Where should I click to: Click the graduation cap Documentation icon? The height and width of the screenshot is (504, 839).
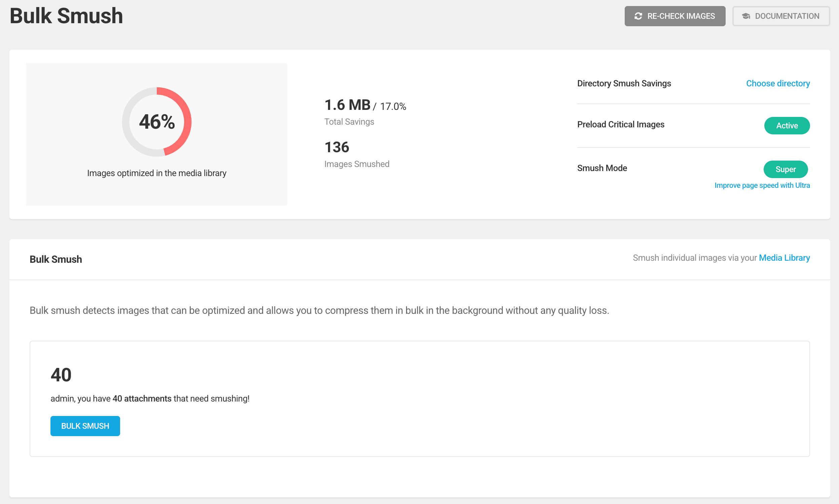pyautogui.click(x=746, y=16)
